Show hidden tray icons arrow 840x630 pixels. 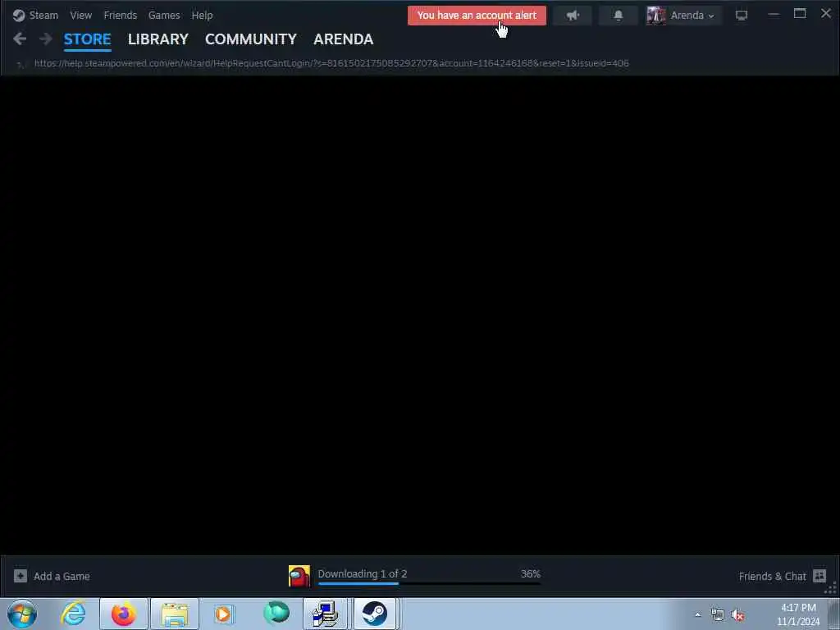697,615
